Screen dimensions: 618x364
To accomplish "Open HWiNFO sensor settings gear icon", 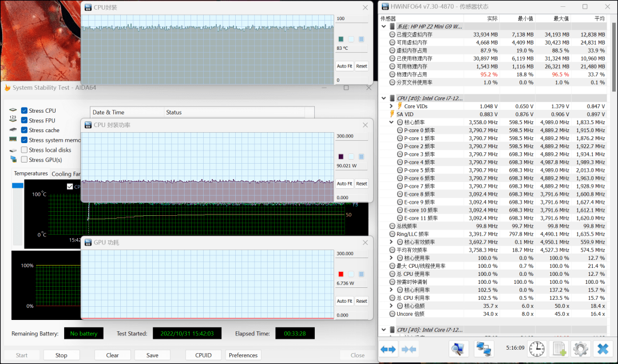I will 581,349.
